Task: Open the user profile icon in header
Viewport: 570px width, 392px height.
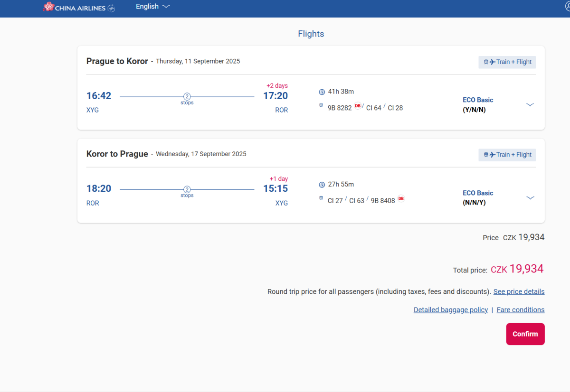Action: (565, 6)
